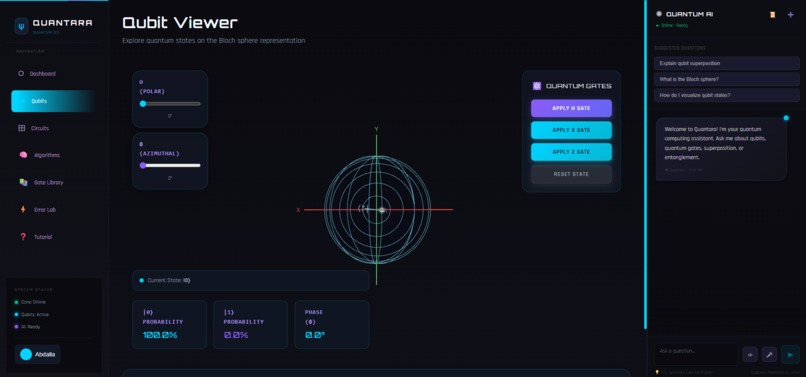Go to the Circuits page label
The image size is (806, 377).
coord(40,128)
